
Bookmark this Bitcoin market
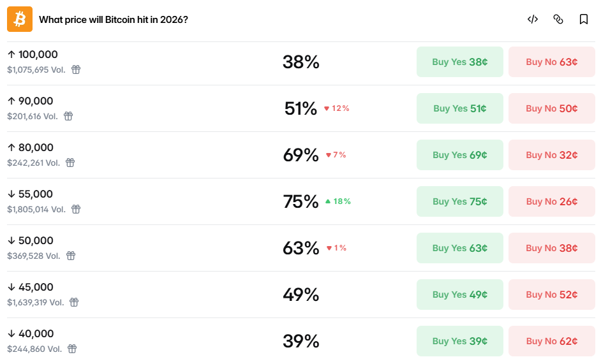click(584, 19)
